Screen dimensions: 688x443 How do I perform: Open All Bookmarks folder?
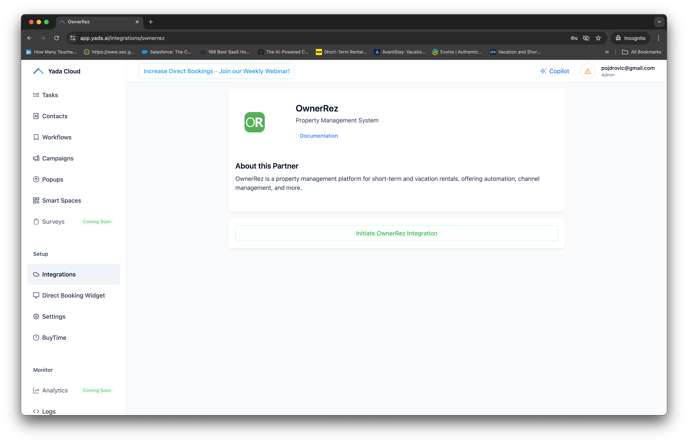641,52
